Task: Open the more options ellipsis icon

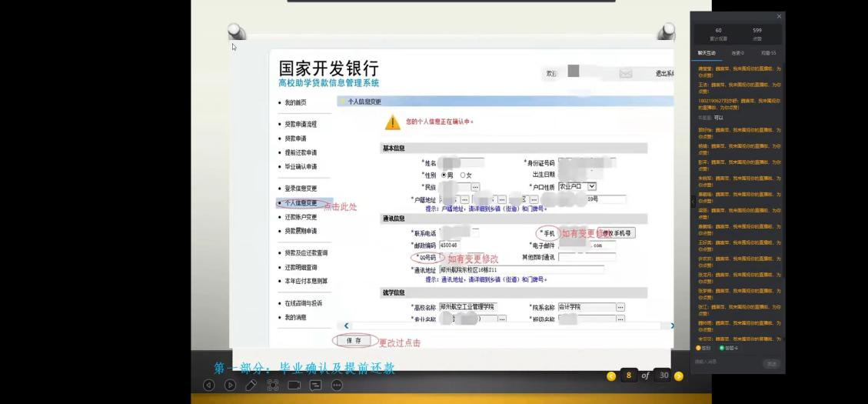Action: [x=337, y=385]
